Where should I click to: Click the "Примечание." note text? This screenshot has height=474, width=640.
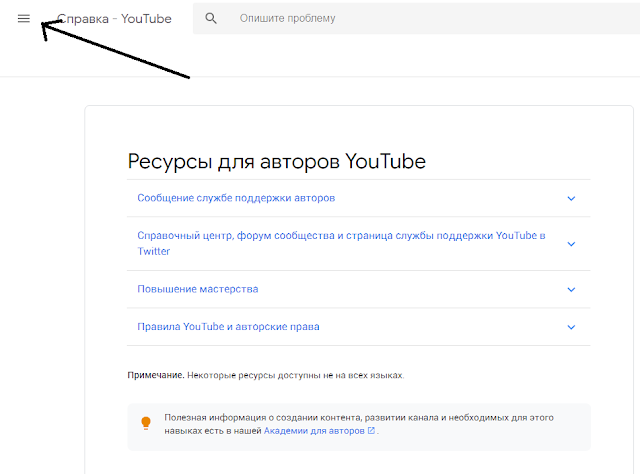[x=156, y=375]
